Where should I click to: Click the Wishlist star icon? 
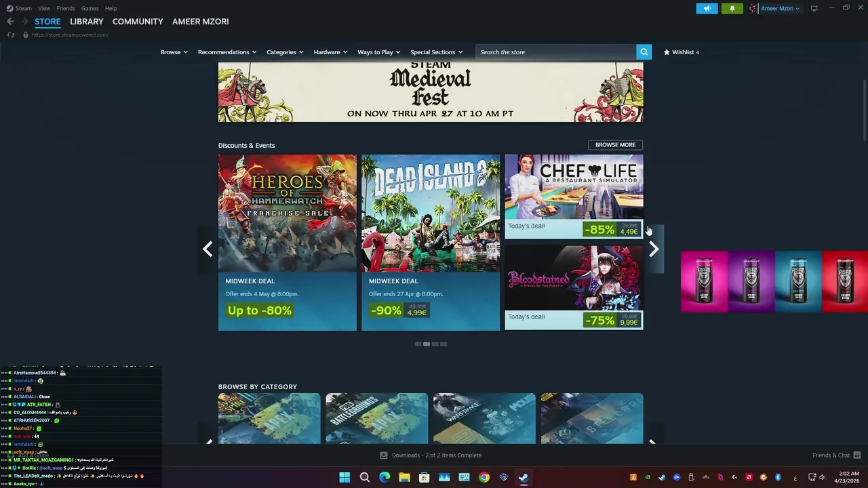coord(667,52)
